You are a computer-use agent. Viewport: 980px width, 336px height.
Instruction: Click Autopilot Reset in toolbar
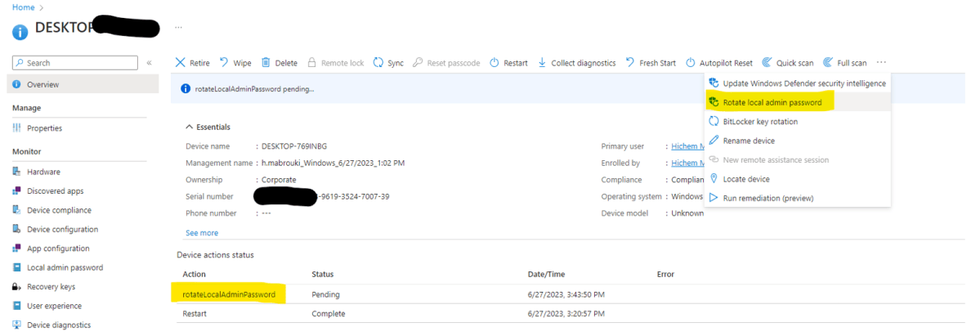(x=718, y=63)
